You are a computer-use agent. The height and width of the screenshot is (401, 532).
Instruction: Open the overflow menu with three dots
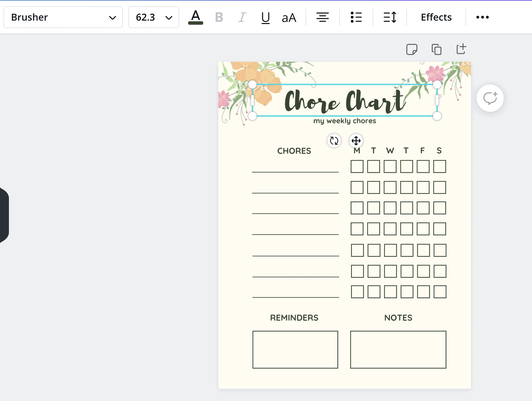coord(483,17)
